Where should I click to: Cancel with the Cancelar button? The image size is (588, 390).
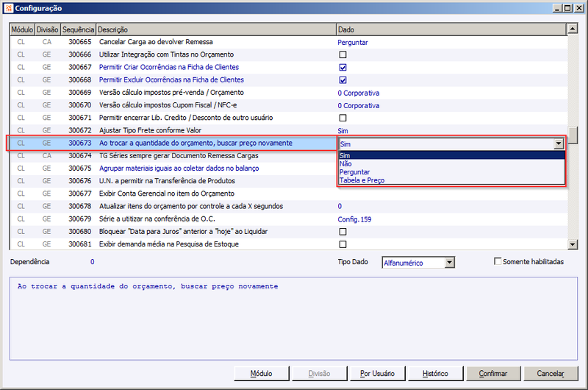551,374
